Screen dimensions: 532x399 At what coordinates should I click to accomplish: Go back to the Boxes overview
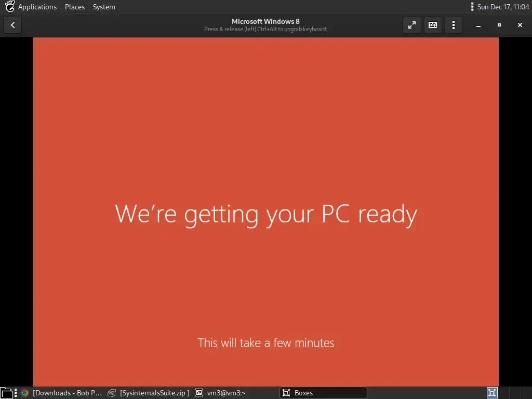(12, 25)
